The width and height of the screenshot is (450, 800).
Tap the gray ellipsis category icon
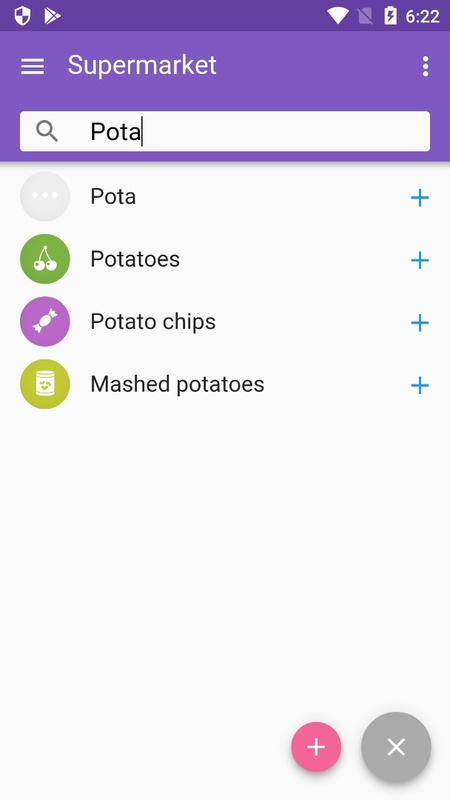click(x=45, y=196)
